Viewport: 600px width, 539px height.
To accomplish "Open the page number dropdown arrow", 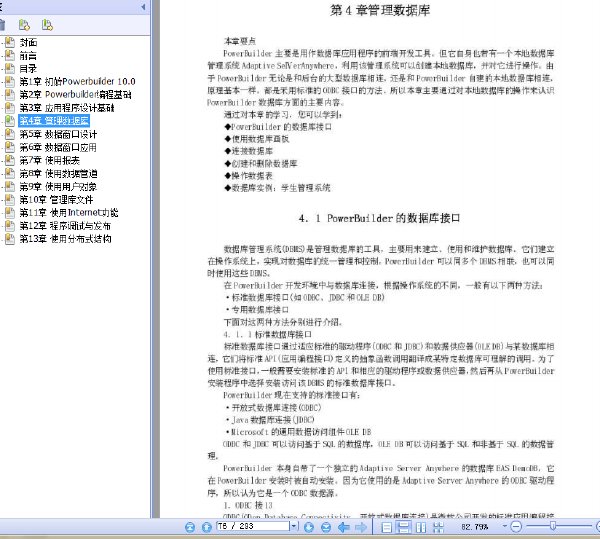I will coord(294,526).
